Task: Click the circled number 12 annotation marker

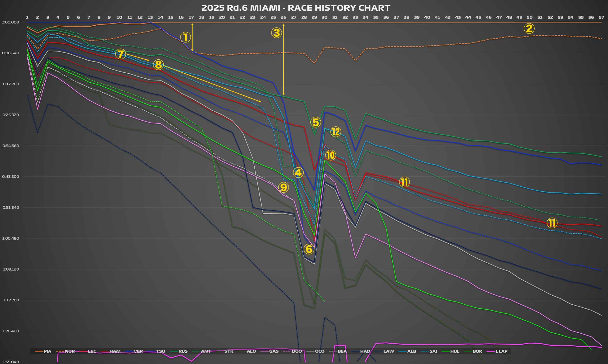Action: 336,132
